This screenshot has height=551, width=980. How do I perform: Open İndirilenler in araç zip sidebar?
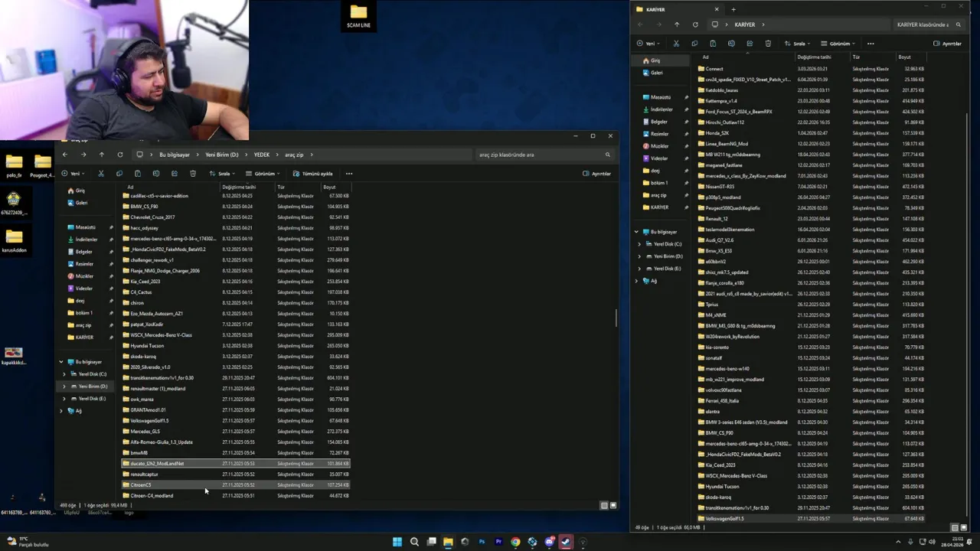(x=86, y=240)
